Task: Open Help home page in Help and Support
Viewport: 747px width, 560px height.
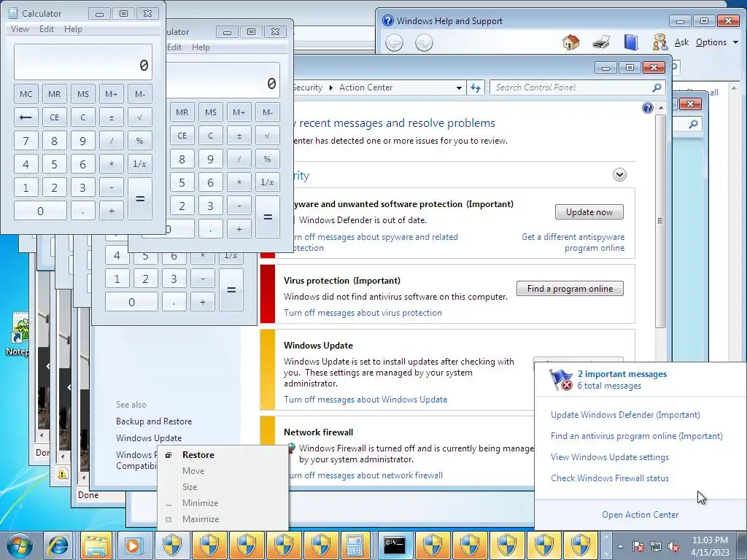Action: pos(570,42)
